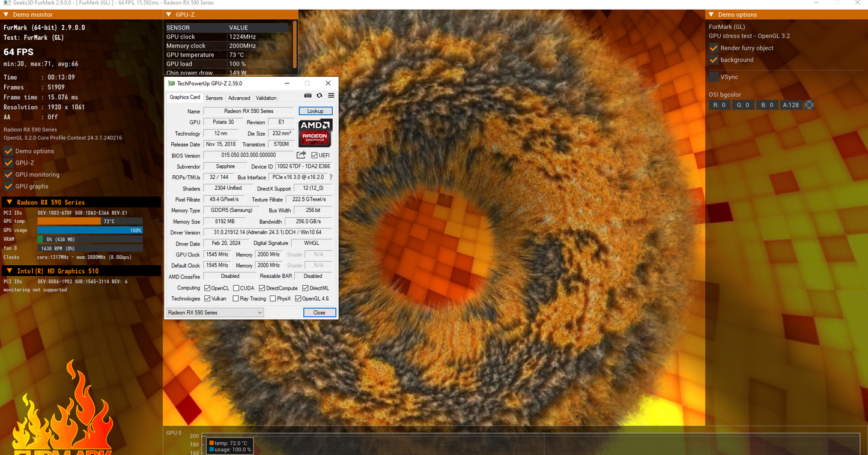Click the GPU-Z refresh icon
Viewport: 868px width, 455px height.
click(x=320, y=96)
